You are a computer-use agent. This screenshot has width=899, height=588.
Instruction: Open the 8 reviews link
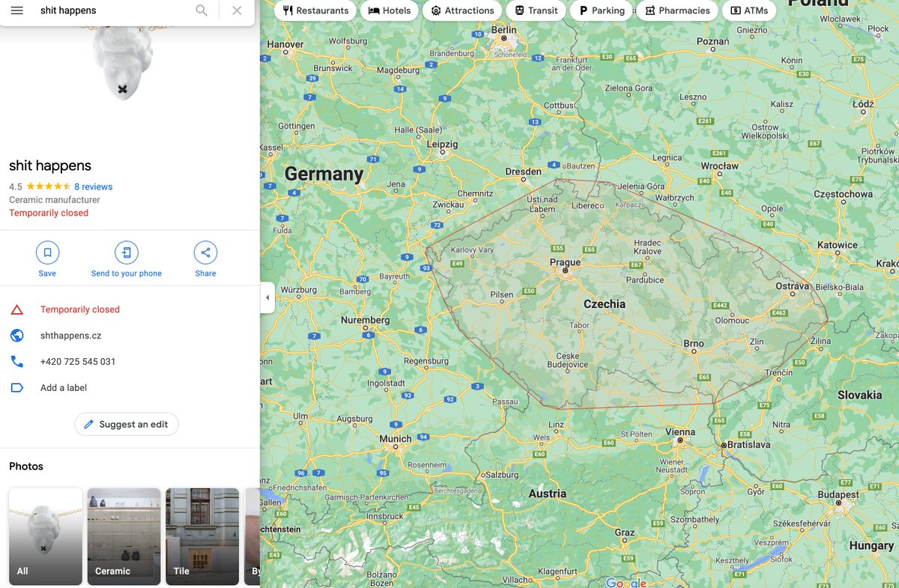(x=93, y=187)
